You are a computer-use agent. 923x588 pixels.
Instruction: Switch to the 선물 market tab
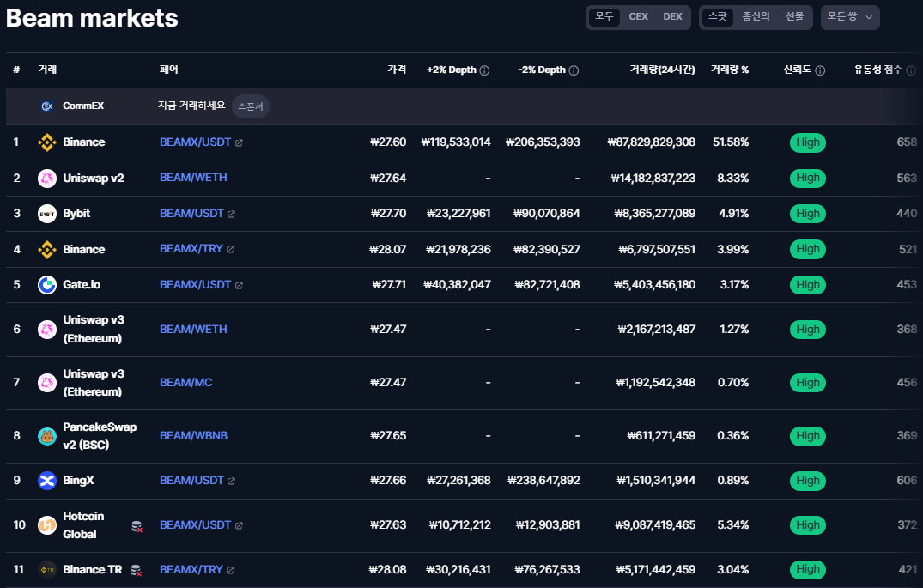794,16
